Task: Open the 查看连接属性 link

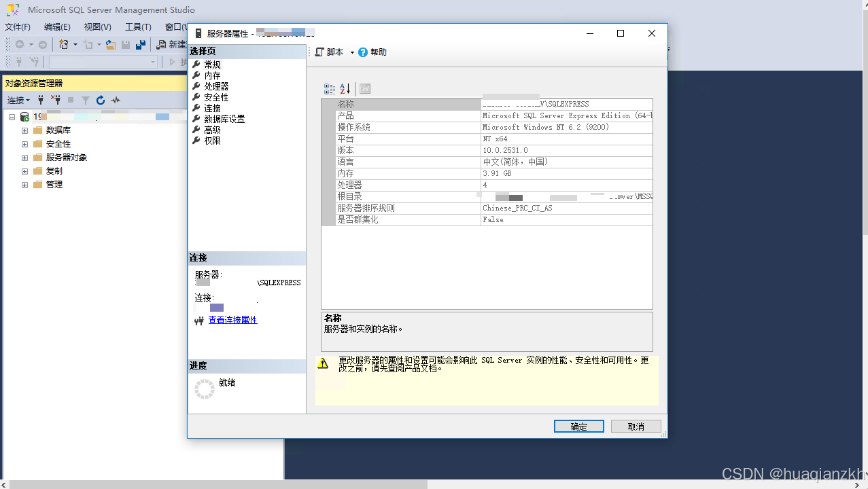Action: (x=232, y=320)
